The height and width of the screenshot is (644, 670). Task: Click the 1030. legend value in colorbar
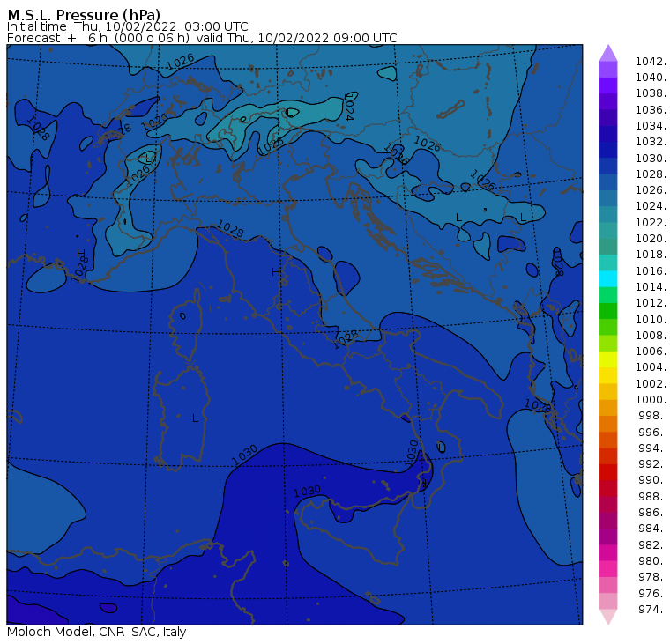[x=651, y=158]
